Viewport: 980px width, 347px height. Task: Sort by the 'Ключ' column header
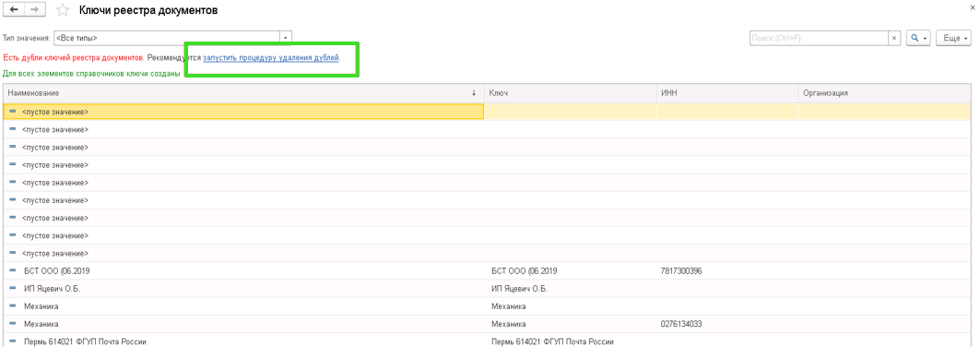pyautogui.click(x=570, y=93)
